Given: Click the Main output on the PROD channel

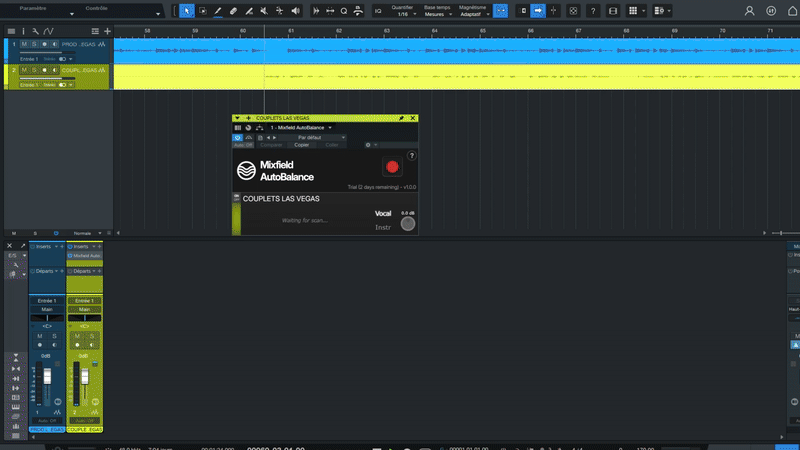Looking at the screenshot, I should coord(47,309).
